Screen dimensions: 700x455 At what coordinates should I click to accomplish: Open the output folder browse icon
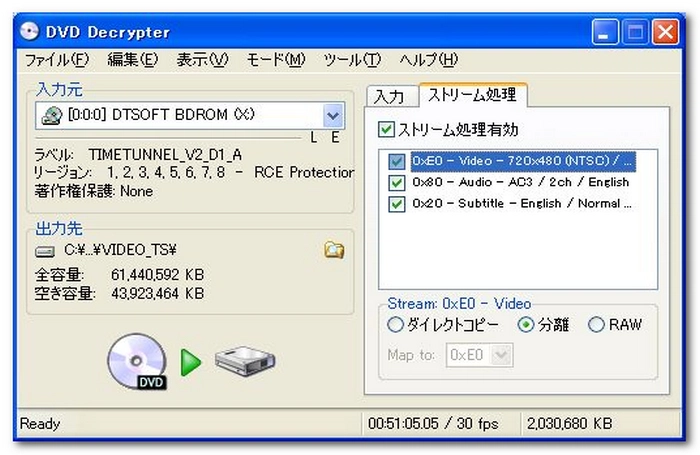tap(333, 250)
